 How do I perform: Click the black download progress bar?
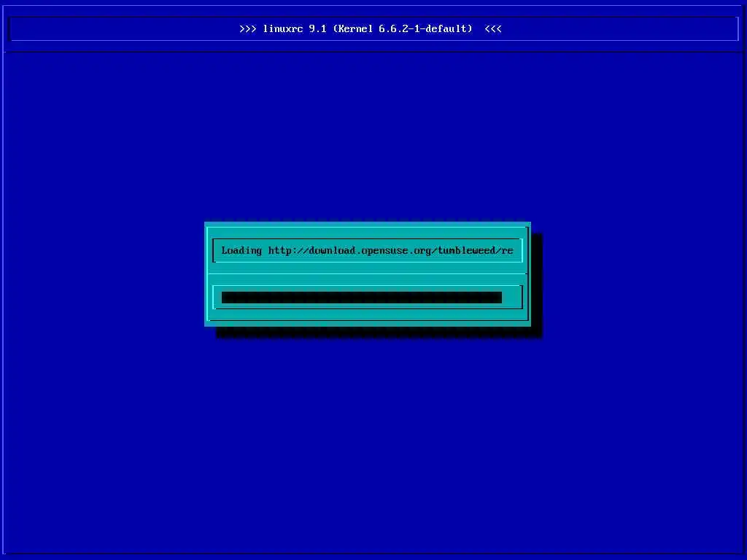coord(362,297)
